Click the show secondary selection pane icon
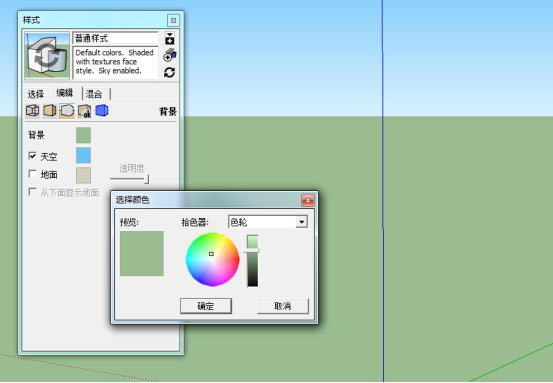Screen dimensions: 553x383 pos(170,38)
